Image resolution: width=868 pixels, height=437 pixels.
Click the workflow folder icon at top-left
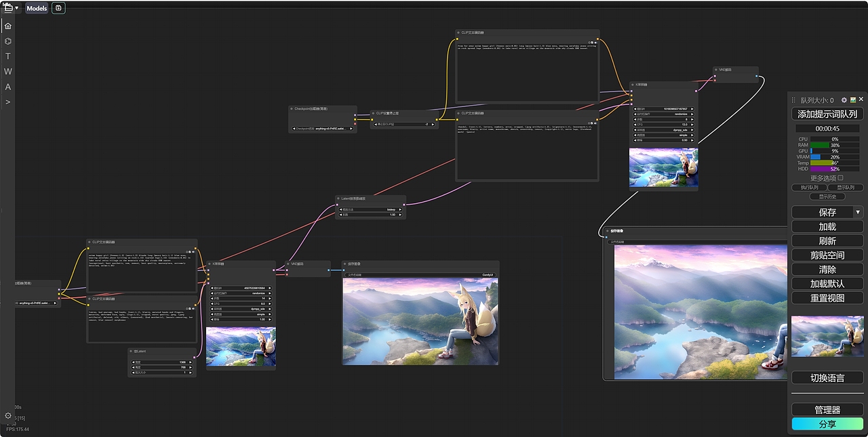pyautogui.click(x=8, y=8)
